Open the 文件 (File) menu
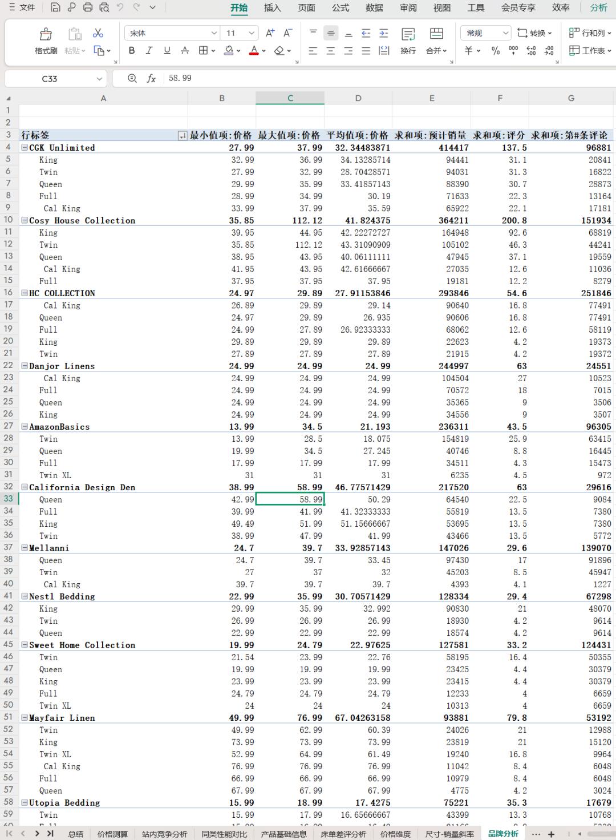616x840 pixels. [22, 7]
